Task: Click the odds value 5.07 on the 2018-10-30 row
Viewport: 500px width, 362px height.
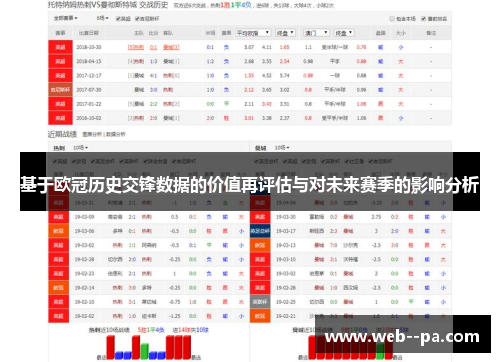Action: (x=249, y=47)
